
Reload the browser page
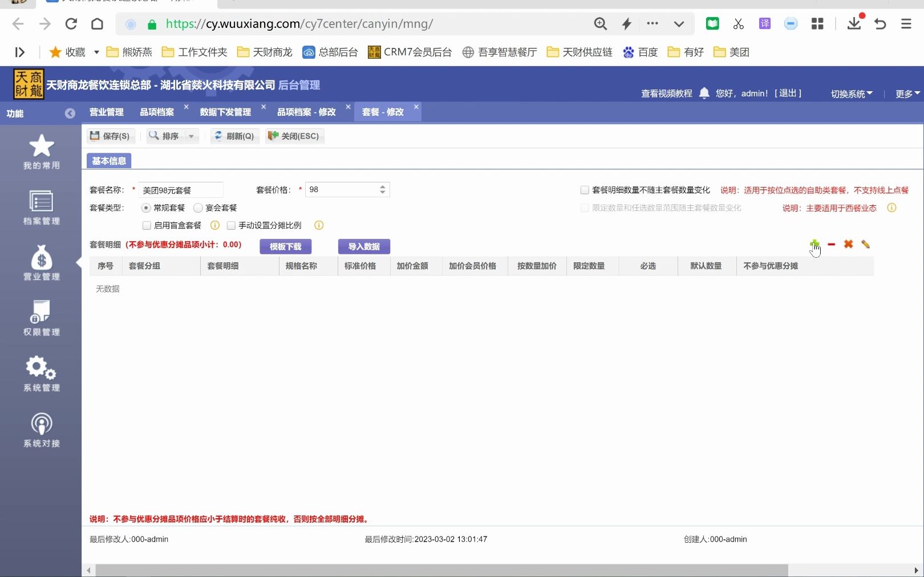(71, 24)
